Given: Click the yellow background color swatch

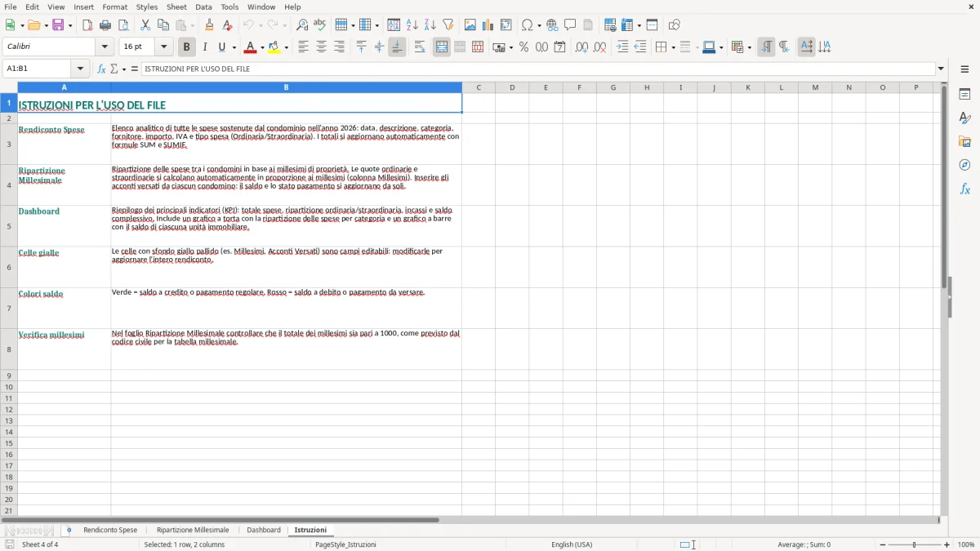Looking at the screenshot, I should tap(274, 47).
